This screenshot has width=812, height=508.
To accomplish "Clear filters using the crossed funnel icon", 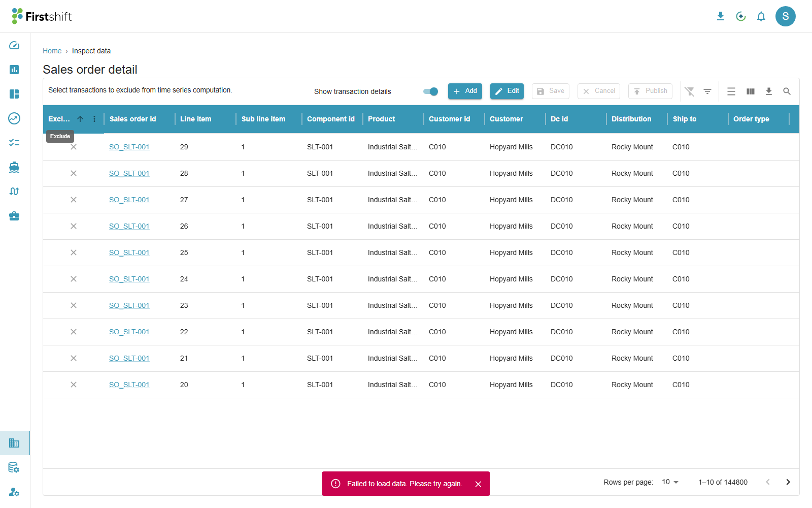I will pos(689,91).
